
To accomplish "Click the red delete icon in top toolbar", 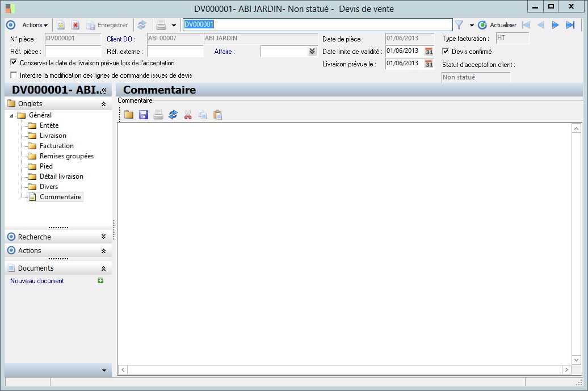I will coord(75,25).
